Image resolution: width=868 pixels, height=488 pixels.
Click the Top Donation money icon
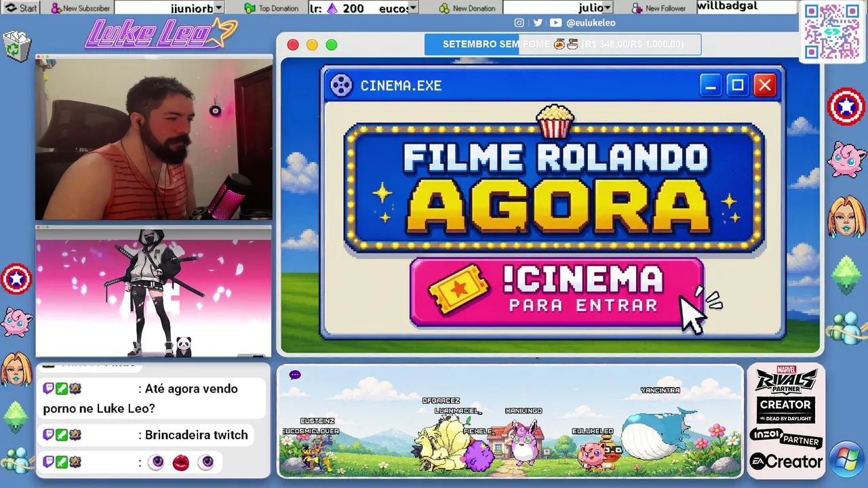pos(250,8)
